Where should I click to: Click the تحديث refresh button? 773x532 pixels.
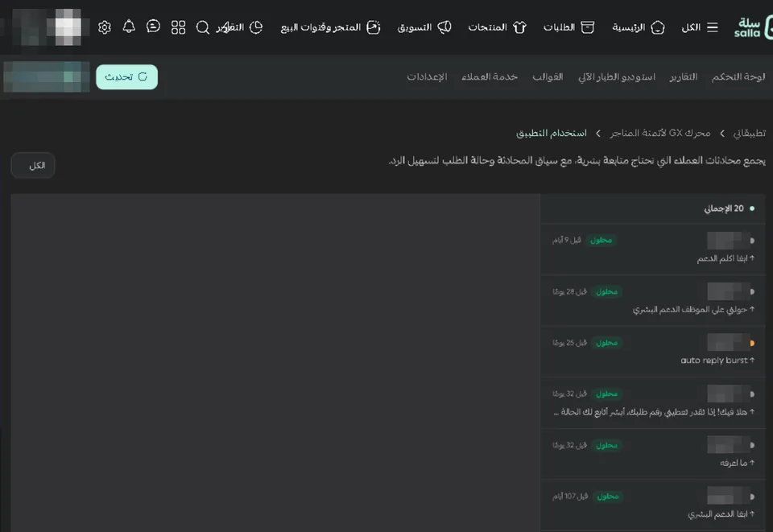click(x=126, y=76)
